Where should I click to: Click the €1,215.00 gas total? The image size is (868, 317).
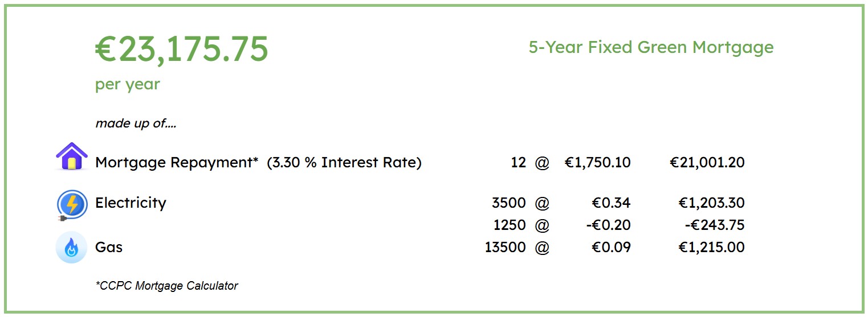click(x=712, y=248)
